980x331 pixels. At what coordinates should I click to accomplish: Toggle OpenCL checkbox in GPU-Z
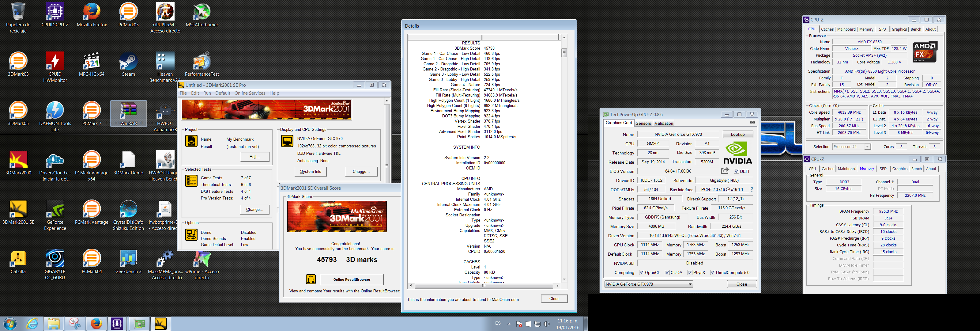(641, 272)
